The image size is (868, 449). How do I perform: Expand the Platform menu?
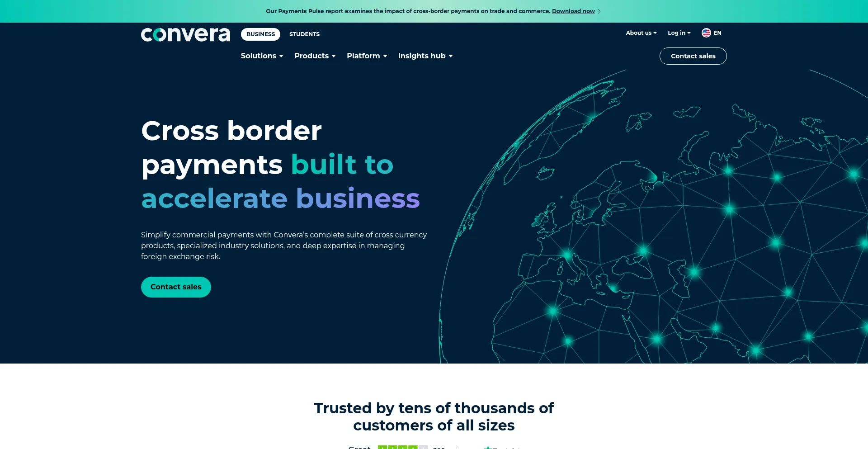[x=367, y=56]
